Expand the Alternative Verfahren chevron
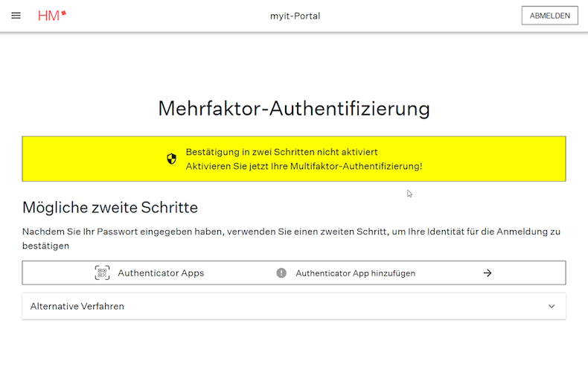Image resolution: width=588 pixels, height=379 pixels. click(552, 306)
